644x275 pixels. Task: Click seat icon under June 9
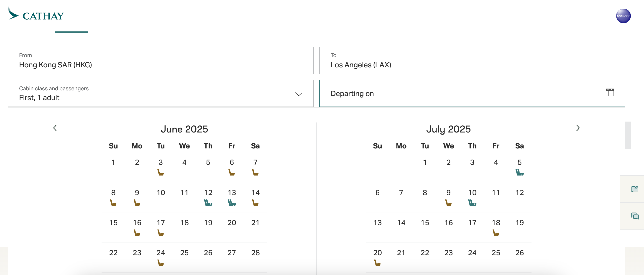pyautogui.click(x=137, y=203)
